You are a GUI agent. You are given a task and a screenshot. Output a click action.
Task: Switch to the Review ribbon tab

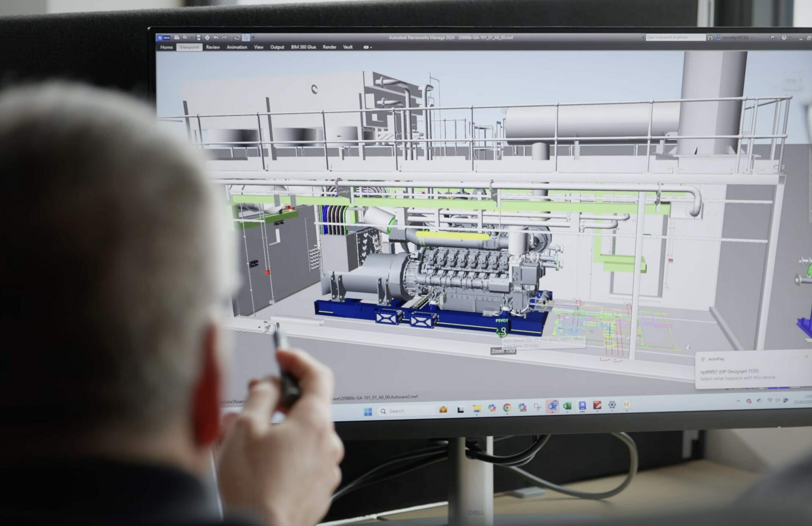click(213, 47)
